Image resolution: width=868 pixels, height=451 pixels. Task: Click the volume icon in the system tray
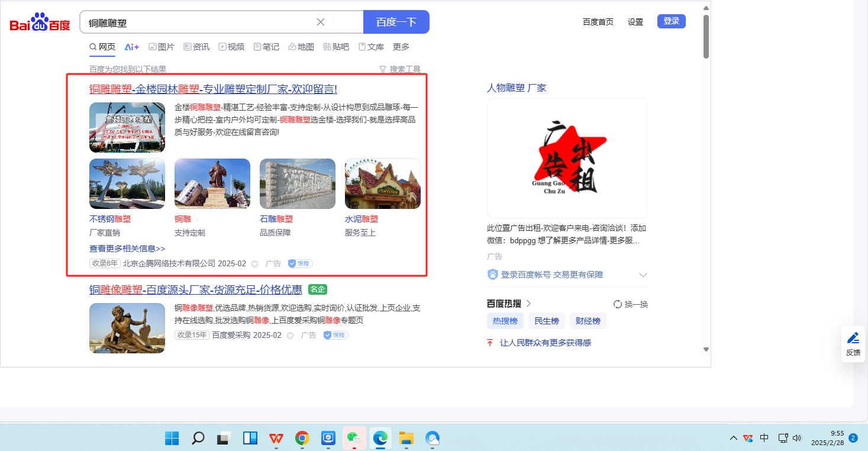797,438
